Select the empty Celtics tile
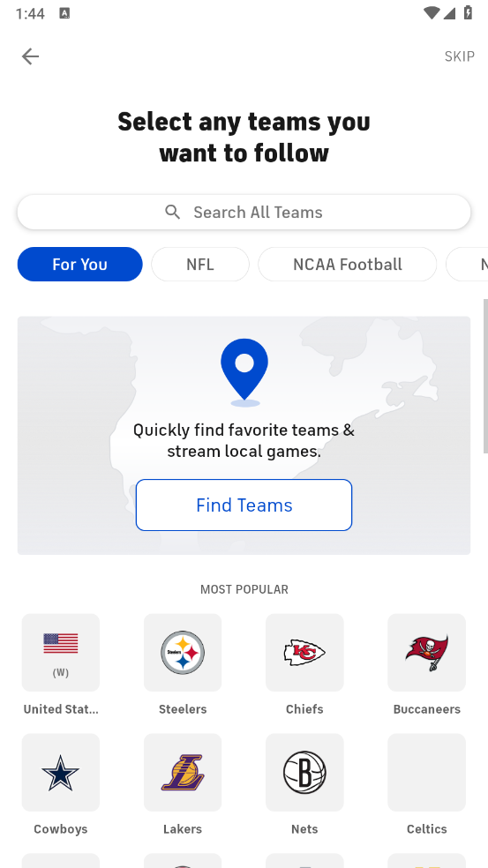The image size is (488, 868). click(x=426, y=772)
